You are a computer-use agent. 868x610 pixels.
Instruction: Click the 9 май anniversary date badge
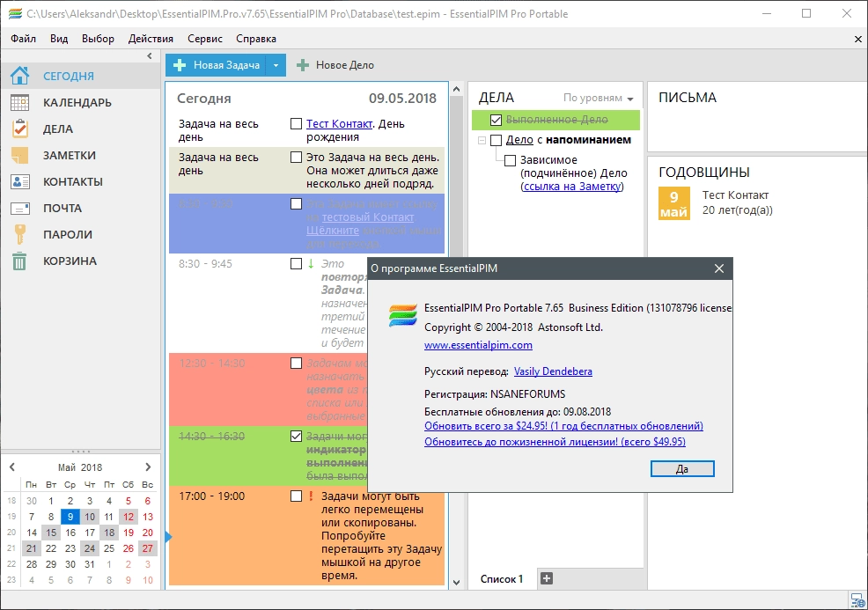(x=673, y=203)
